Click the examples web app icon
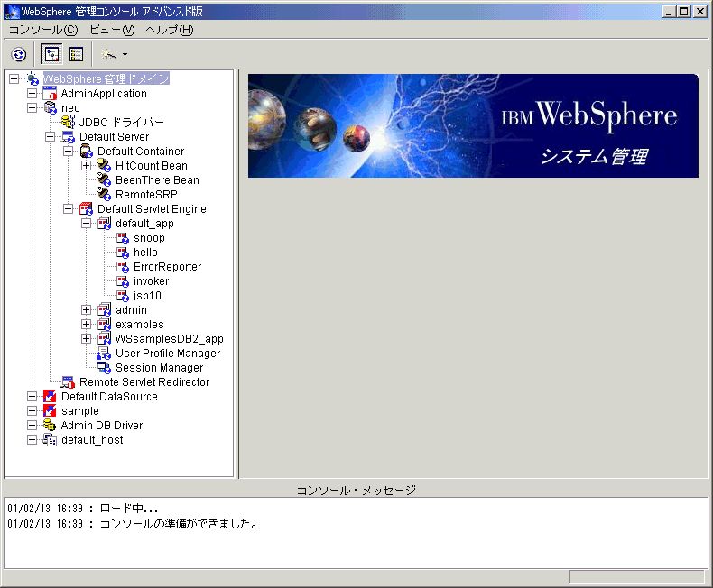 pos(104,325)
